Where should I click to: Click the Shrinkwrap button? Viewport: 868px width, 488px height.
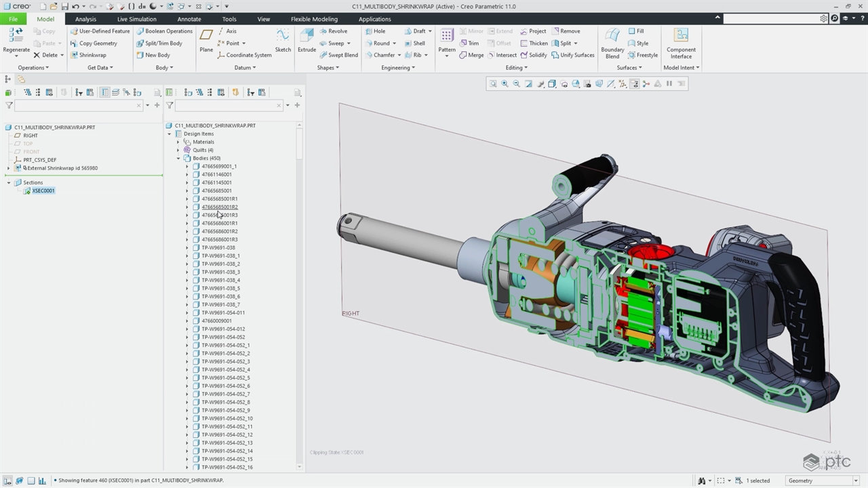(92, 55)
